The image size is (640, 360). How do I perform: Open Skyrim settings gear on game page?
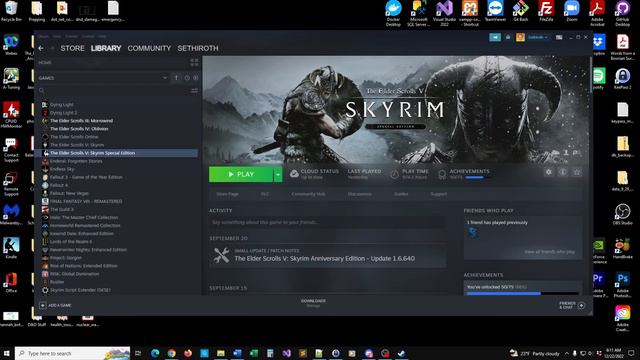coord(549,172)
